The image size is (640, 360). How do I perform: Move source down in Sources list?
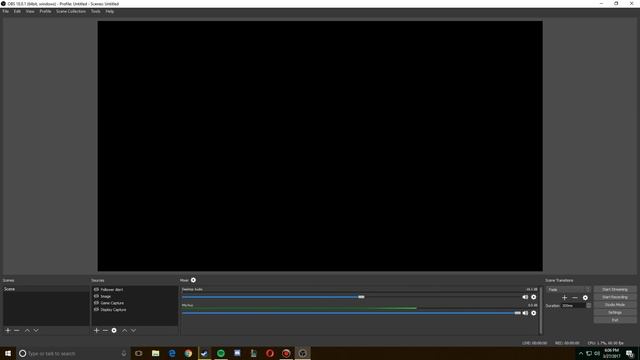133,330
